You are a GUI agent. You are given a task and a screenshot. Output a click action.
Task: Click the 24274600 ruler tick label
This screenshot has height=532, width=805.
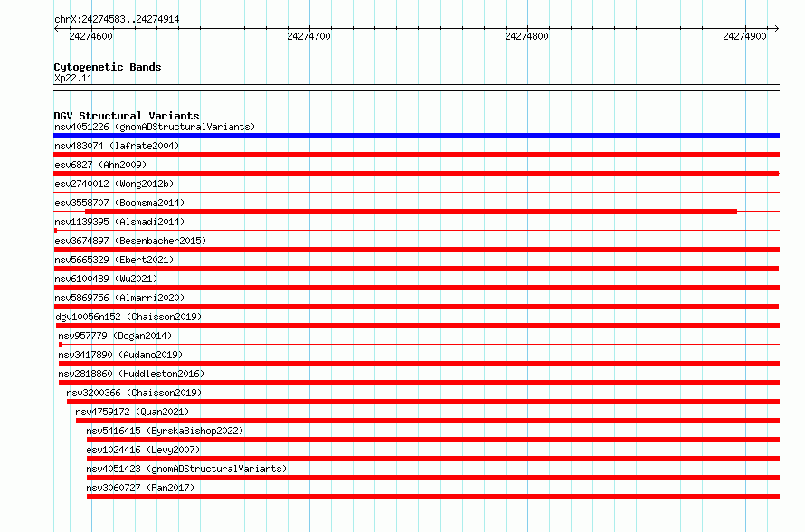(x=90, y=36)
